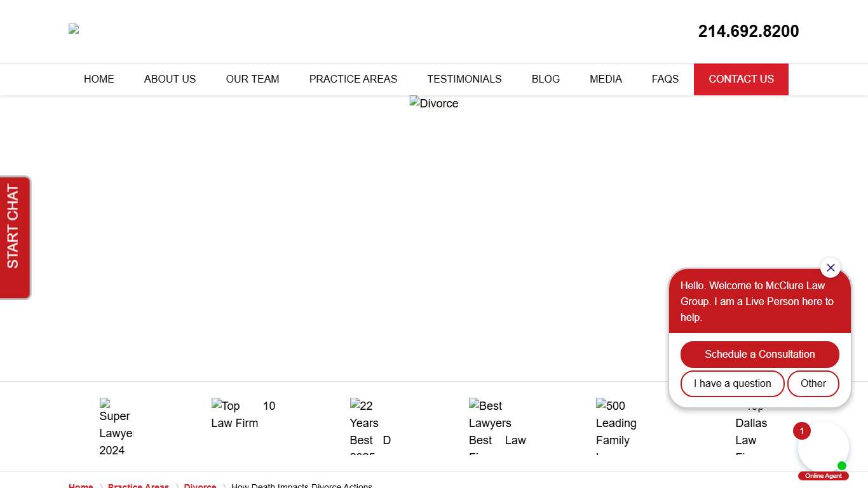Click the 500 Leading Family badge
The image size is (868, 488).
pyautogui.click(x=615, y=426)
